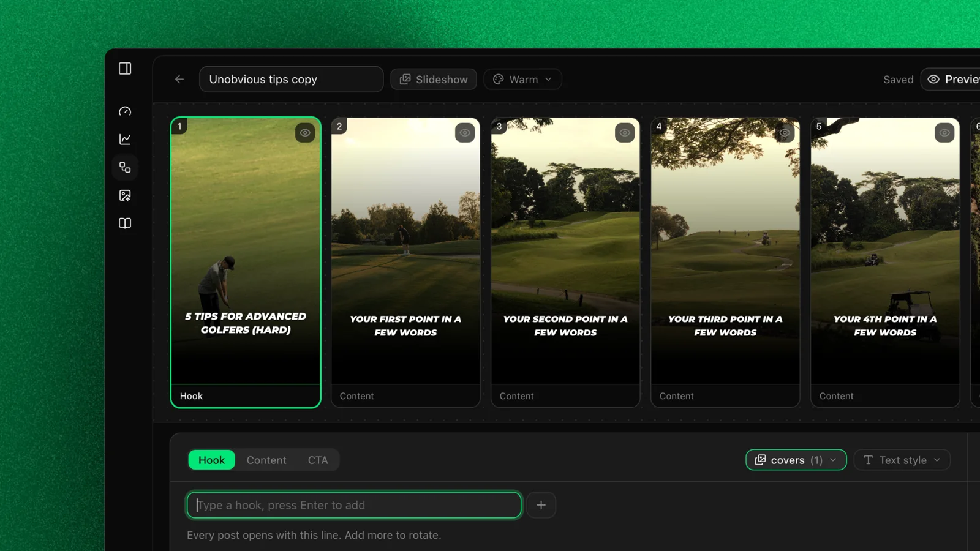Open the book guide icon
The width and height of the screenshot is (980, 551).
[125, 223]
